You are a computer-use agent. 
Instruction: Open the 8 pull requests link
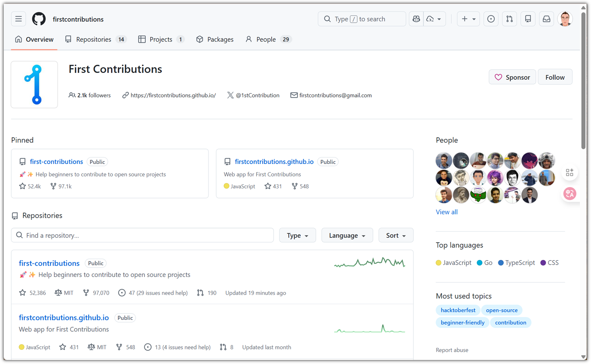pyautogui.click(x=227, y=347)
